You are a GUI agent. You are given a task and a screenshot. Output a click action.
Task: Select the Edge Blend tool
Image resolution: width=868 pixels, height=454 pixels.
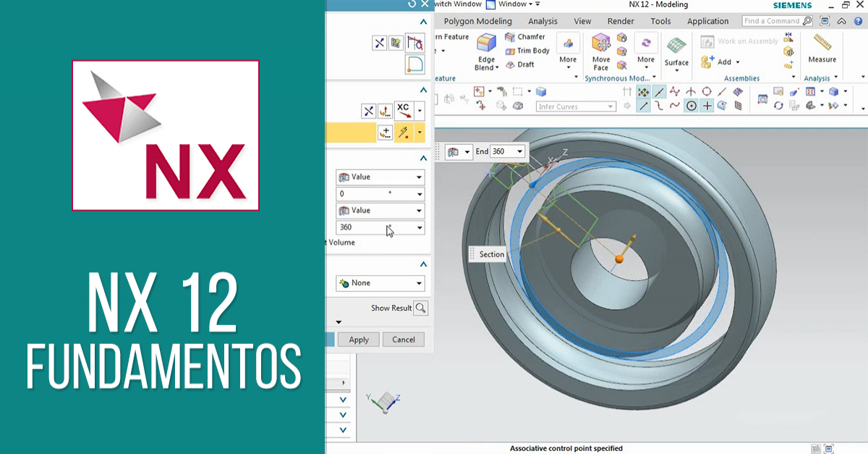click(x=485, y=50)
